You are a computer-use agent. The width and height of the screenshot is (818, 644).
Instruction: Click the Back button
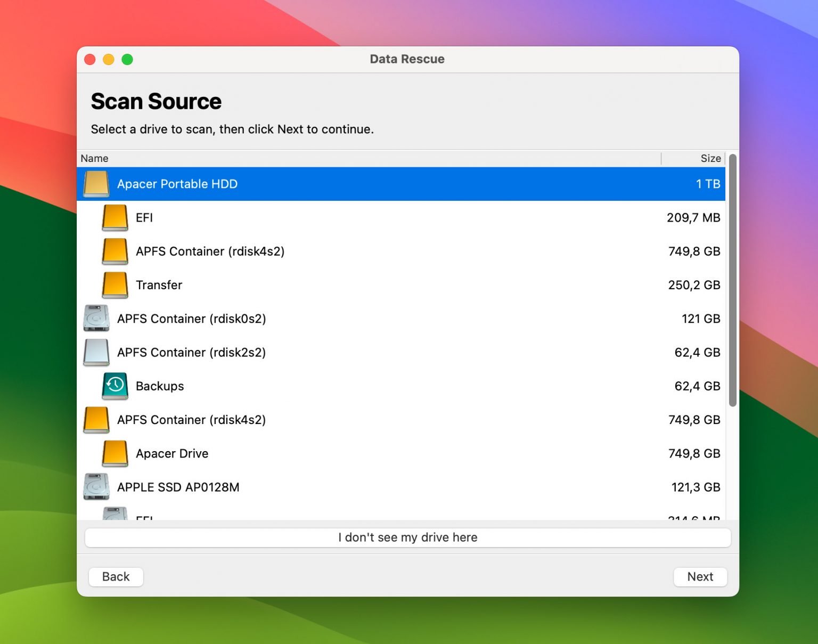pos(116,576)
